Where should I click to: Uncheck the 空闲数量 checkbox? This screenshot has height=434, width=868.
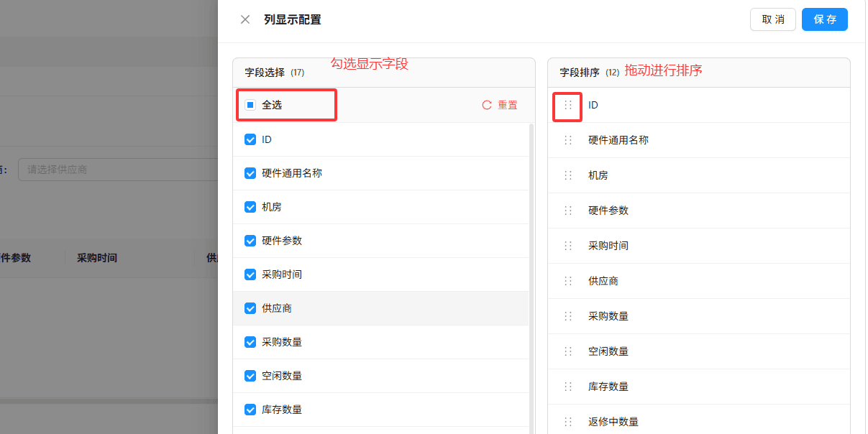click(250, 376)
